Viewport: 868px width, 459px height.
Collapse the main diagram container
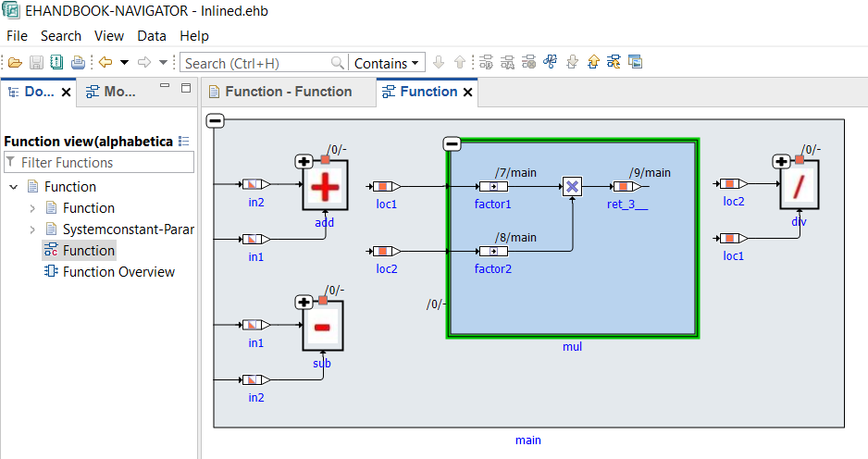point(215,120)
